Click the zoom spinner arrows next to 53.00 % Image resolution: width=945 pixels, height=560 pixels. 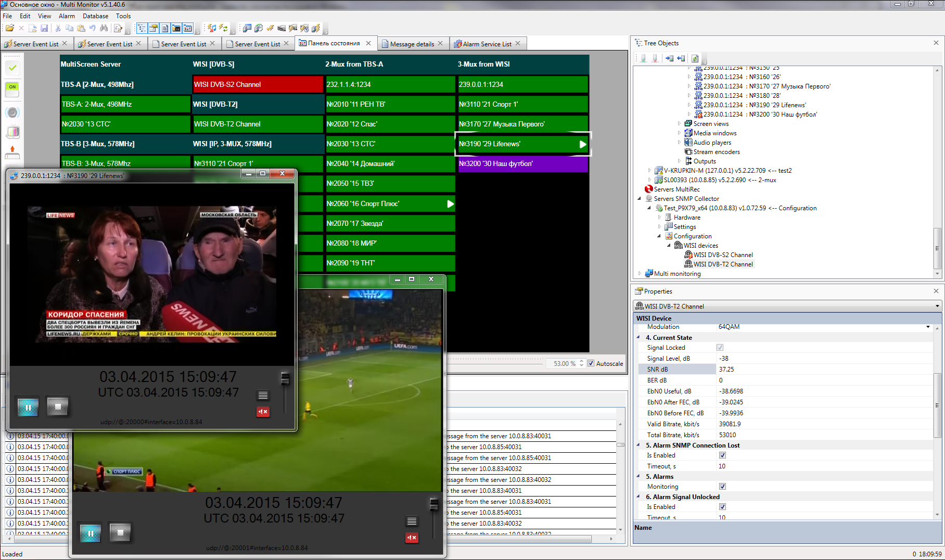(x=582, y=363)
